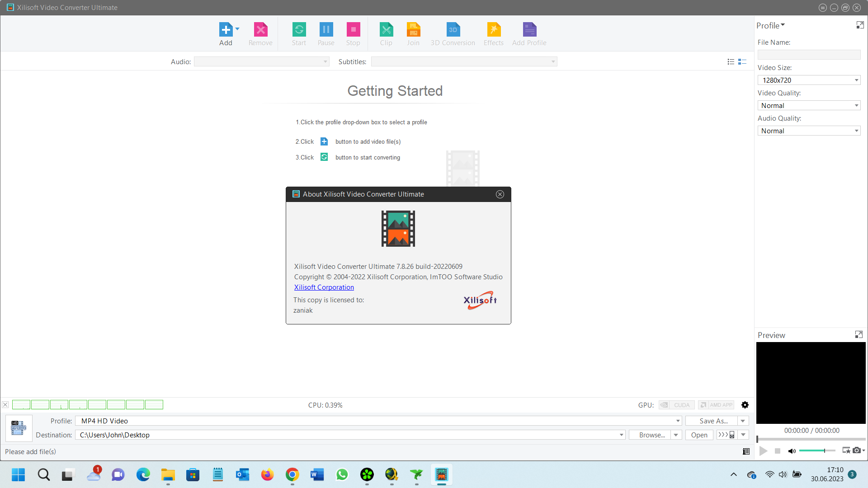The image size is (868, 488).
Task: Open Windows taskbar Search
Action: coord(44,475)
